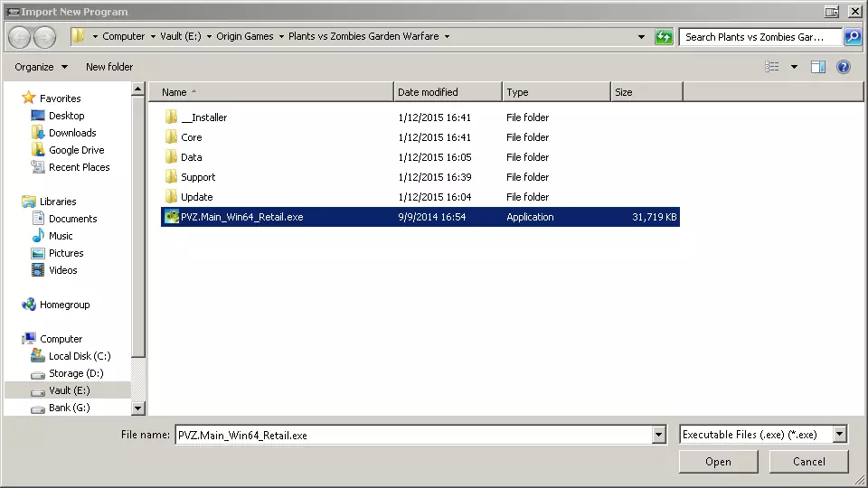Select the Pictures library icon
Viewport: 868px width, 488px height.
[x=38, y=253]
